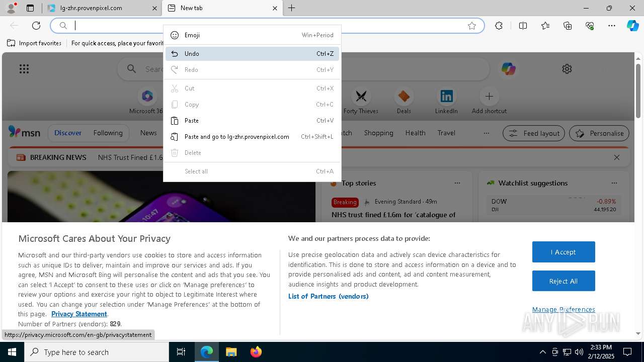Open the MSN app launcher grid
Image resolution: width=644 pixels, height=362 pixels.
point(24,69)
